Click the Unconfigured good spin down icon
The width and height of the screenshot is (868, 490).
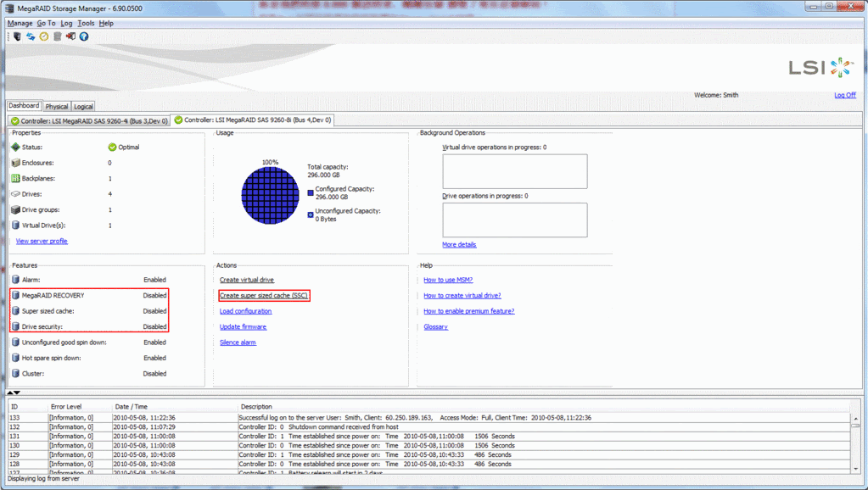pyautogui.click(x=15, y=342)
